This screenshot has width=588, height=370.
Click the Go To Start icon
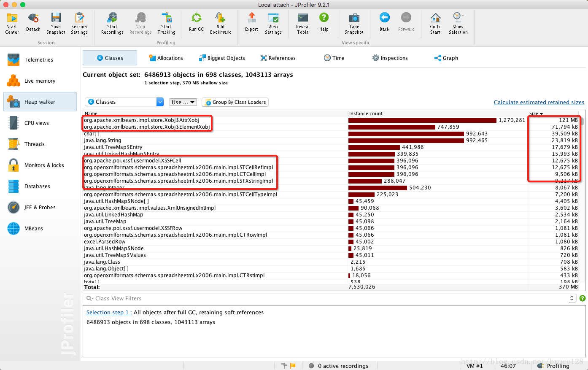[x=435, y=23]
